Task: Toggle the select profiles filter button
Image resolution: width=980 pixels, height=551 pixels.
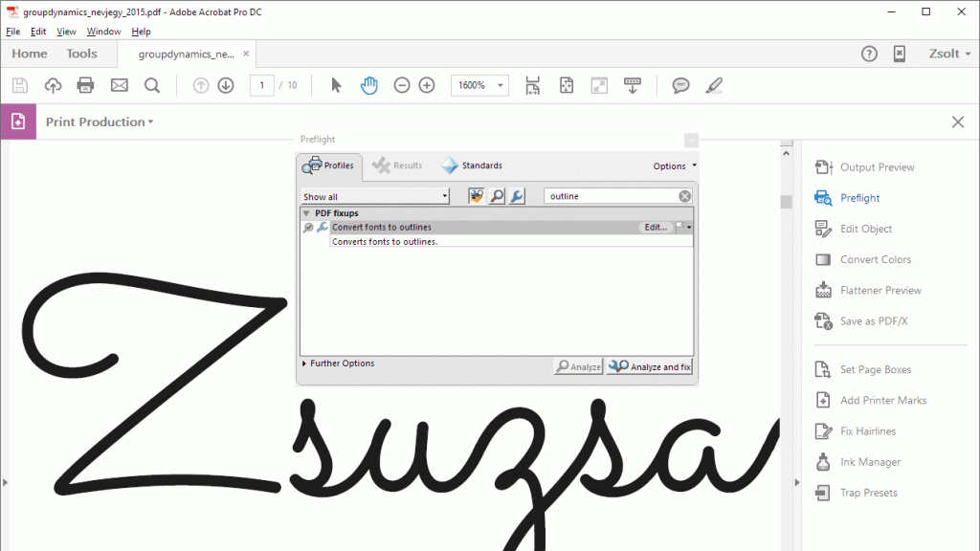Action: tap(477, 196)
